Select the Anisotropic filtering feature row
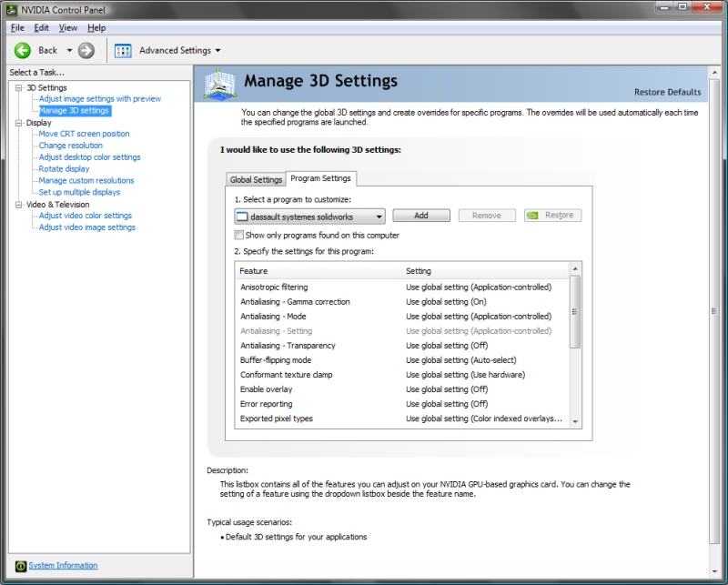This screenshot has width=728, height=585. 402,287
